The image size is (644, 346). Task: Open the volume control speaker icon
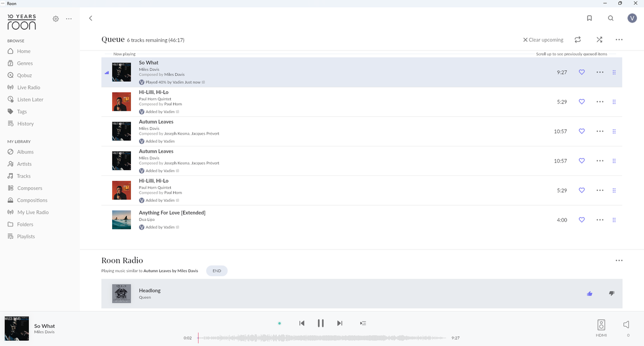tap(627, 325)
